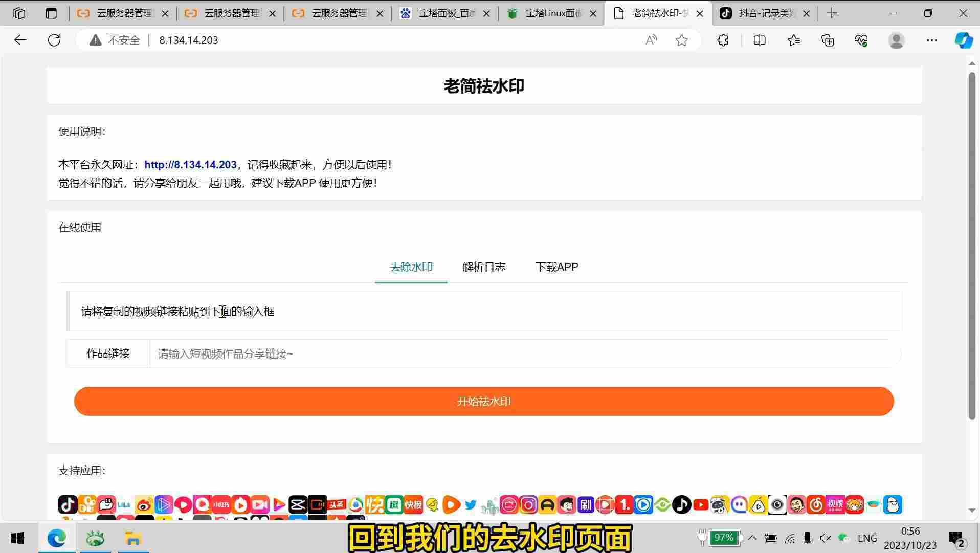The width and height of the screenshot is (980, 553).
Task: Open the tab actions menu icon
Action: pyautogui.click(x=51, y=13)
